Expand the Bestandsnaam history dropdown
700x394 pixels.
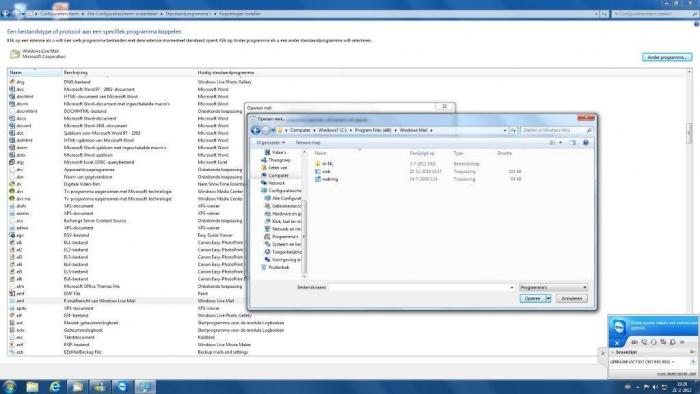click(x=512, y=287)
